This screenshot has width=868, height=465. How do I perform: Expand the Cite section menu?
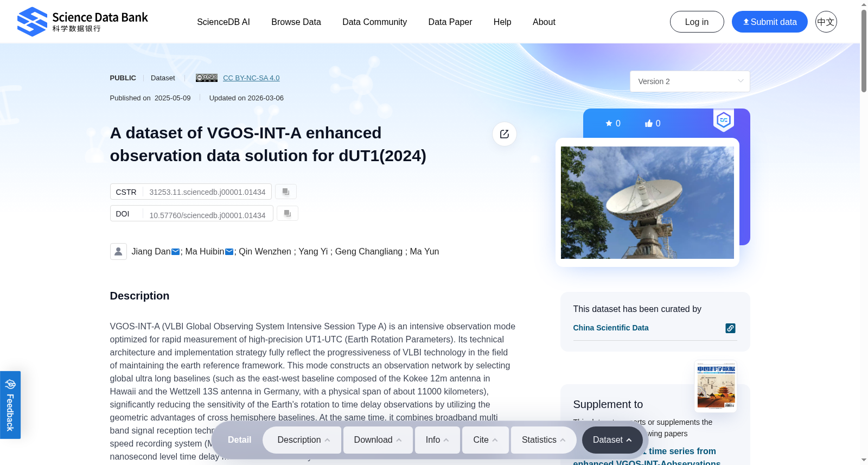(x=486, y=440)
